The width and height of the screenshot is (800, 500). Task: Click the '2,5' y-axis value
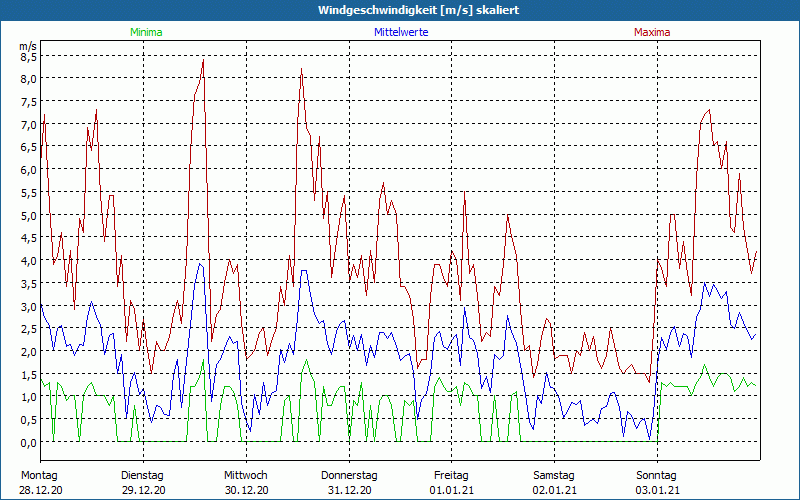[x=29, y=329]
